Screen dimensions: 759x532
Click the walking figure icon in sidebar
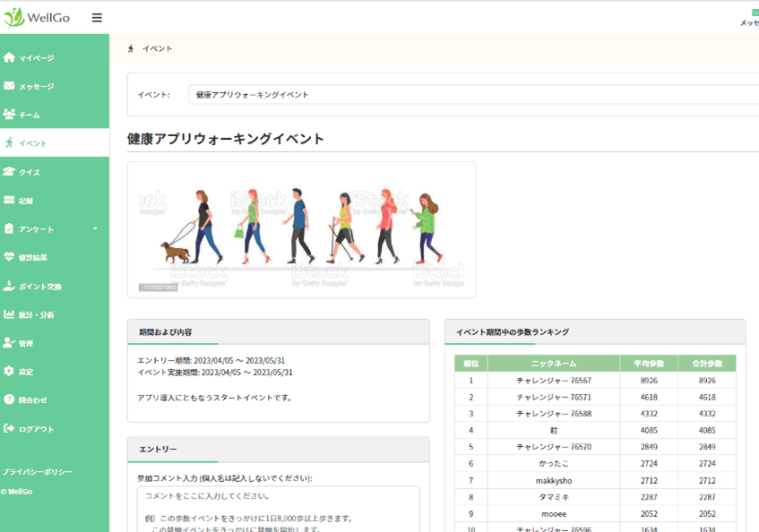pos(9,142)
